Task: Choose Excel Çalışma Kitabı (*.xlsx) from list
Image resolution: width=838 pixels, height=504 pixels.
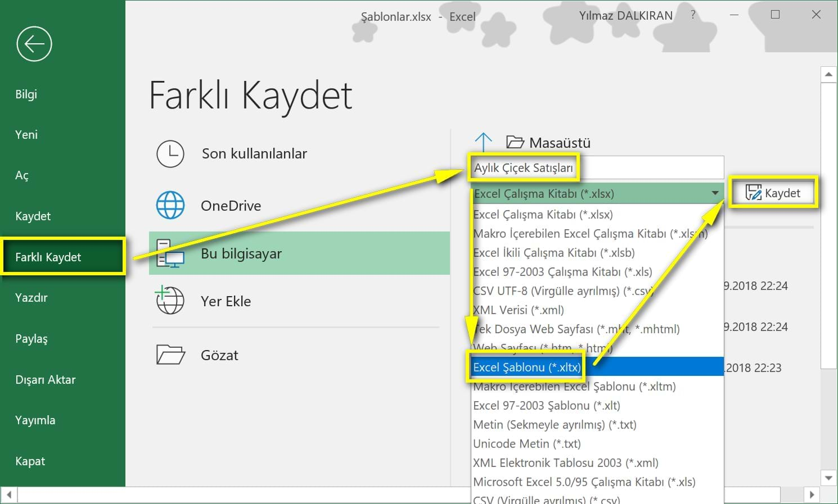Action: 597,215
